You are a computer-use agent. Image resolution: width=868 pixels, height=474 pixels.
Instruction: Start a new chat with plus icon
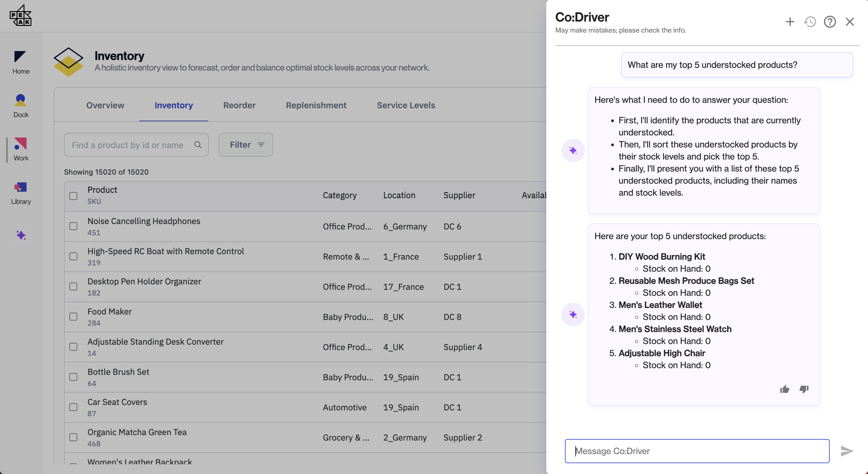(x=790, y=22)
